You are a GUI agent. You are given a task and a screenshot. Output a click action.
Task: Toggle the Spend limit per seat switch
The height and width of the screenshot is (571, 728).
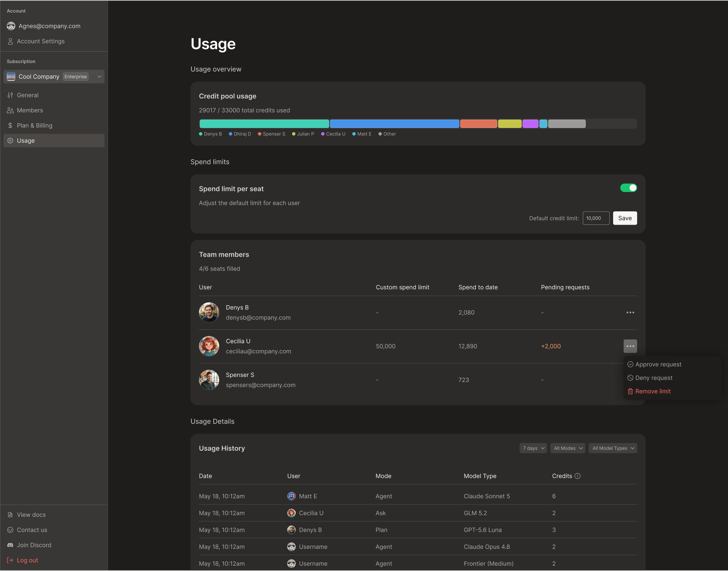[x=628, y=188]
